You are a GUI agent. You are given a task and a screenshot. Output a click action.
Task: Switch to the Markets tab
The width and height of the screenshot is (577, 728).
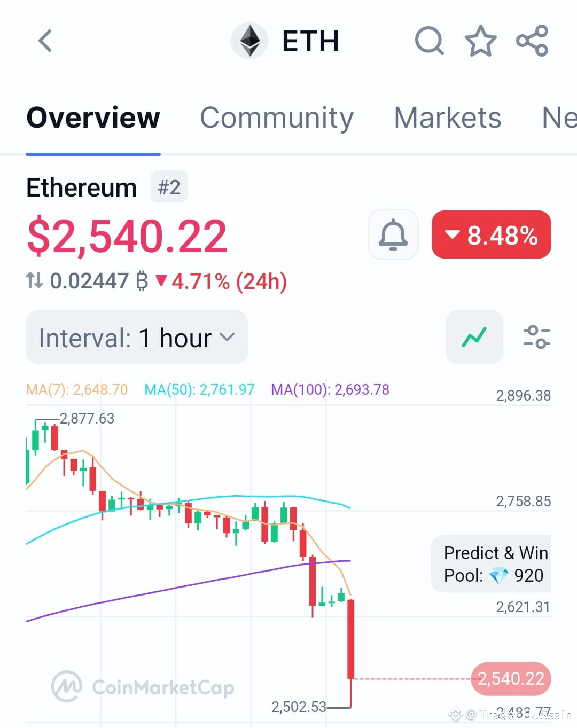(x=447, y=118)
